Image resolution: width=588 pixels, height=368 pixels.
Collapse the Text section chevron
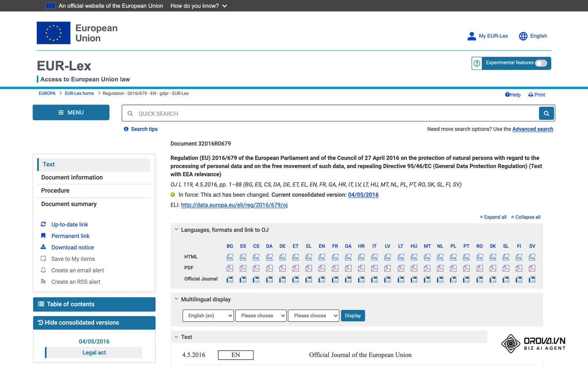[x=176, y=337]
